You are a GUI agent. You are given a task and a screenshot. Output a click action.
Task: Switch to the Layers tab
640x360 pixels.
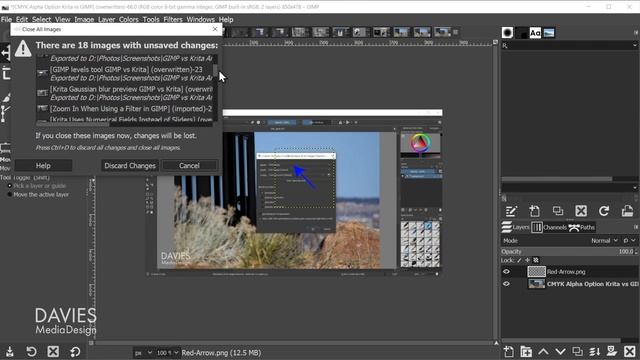point(516,227)
